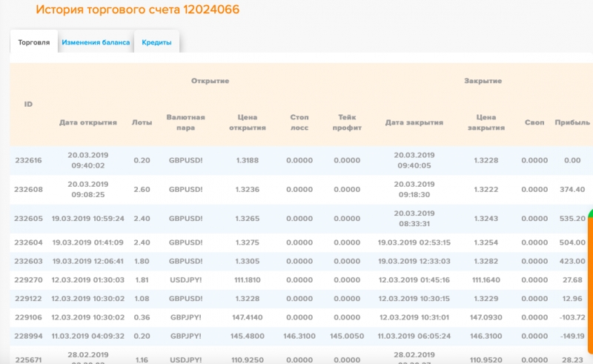Click the Закрытие group header
This screenshot has width=593, height=364.
[483, 81]
